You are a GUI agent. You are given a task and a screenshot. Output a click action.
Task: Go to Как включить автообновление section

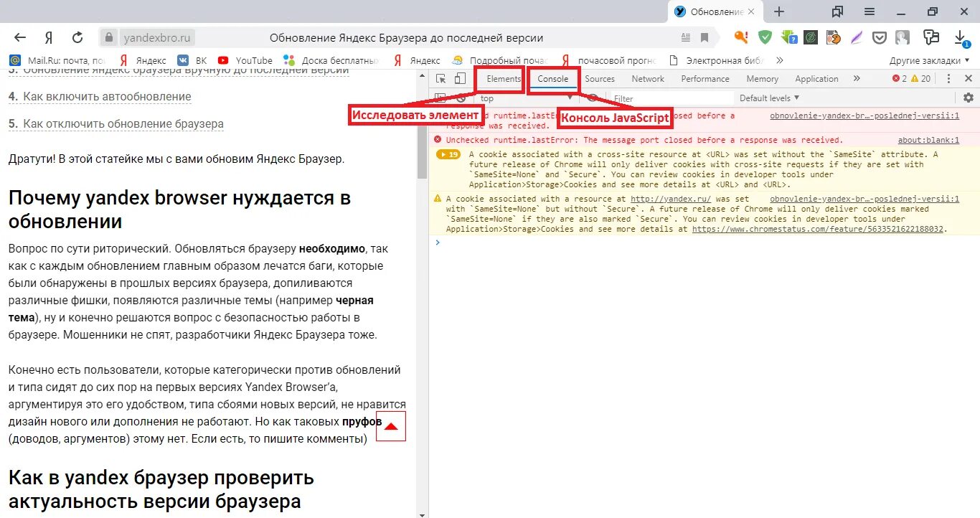pos(107,97)
